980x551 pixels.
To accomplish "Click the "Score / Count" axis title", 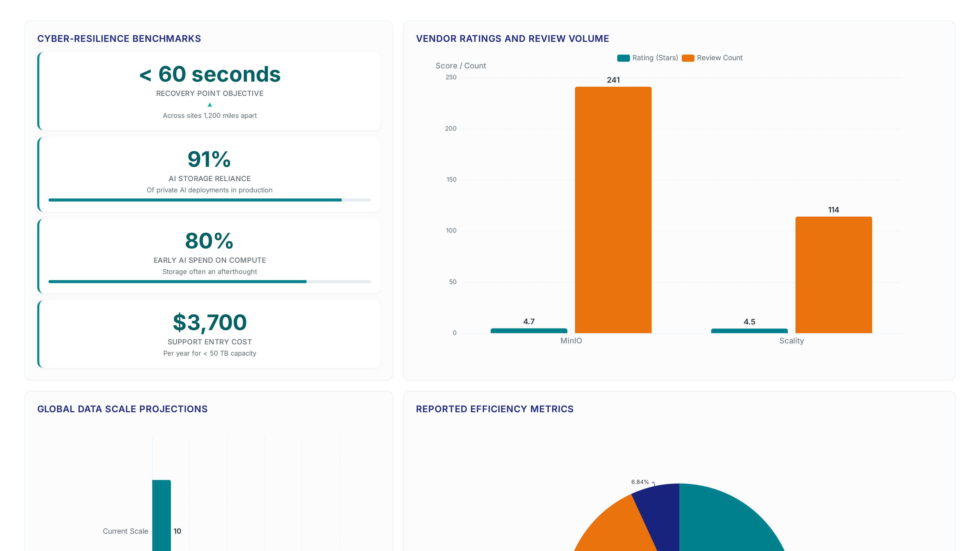I will coord(461,66).
